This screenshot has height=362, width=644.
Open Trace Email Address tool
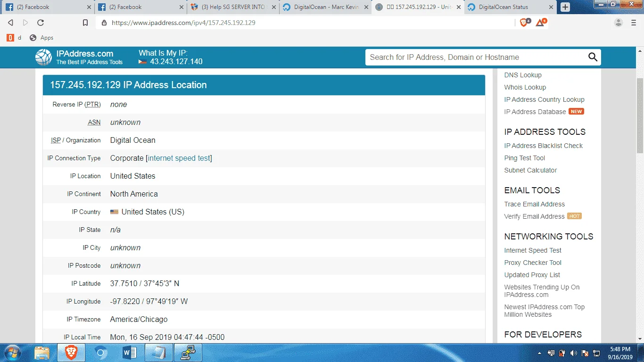(x=535, y=204)
